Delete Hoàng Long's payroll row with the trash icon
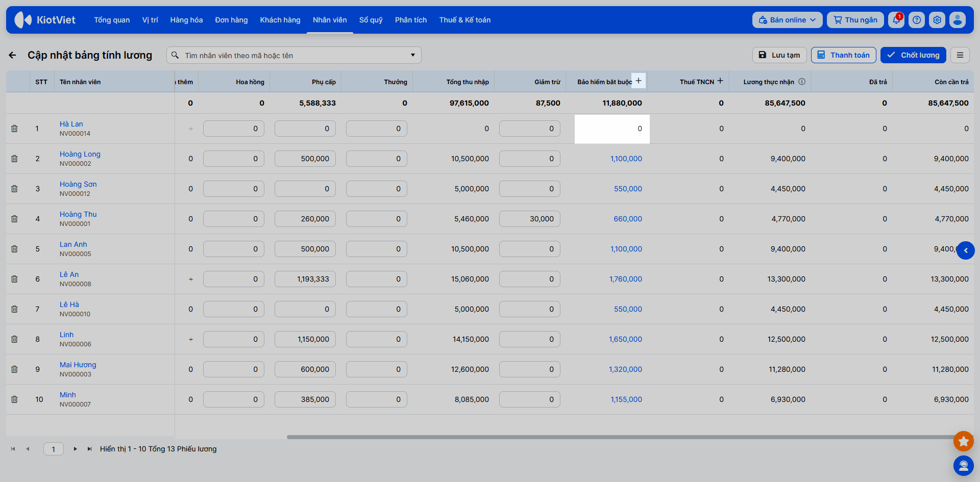This screenshot has width=980, height=482. pyautogui.click(x=14, y=159)
